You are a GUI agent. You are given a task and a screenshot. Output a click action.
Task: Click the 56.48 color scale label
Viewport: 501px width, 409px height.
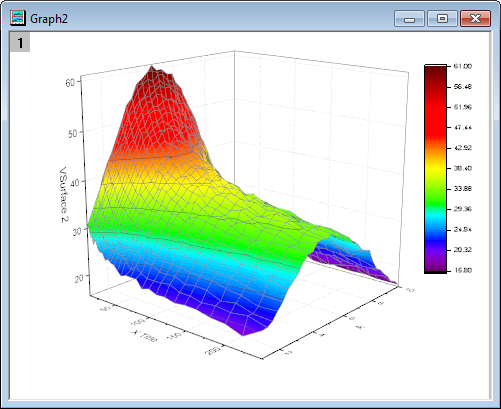(x=463, y=87)
